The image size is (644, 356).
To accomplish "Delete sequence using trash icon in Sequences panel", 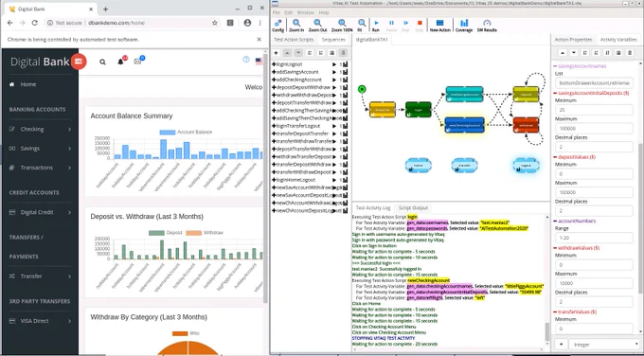I will pos(344,53).
